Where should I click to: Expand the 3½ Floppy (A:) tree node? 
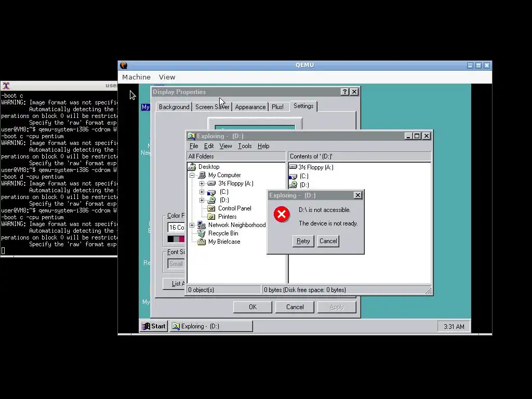click(x=202, y=183)
